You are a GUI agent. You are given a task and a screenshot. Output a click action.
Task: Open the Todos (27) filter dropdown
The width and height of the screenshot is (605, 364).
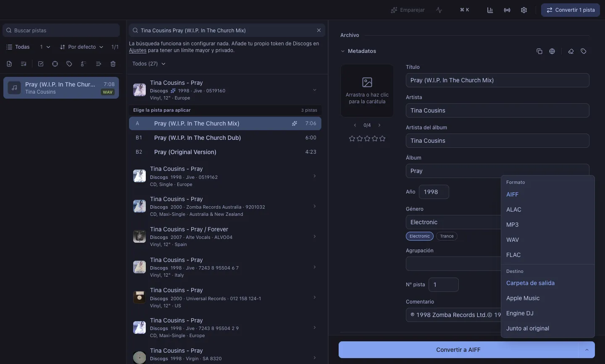coord(149,64)
